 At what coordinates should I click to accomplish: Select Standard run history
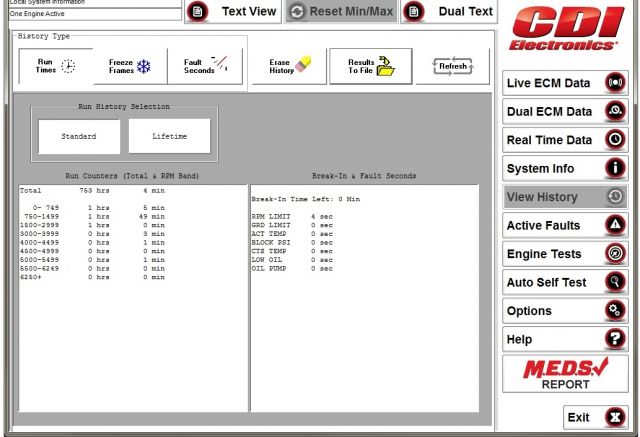click(79, 136)
